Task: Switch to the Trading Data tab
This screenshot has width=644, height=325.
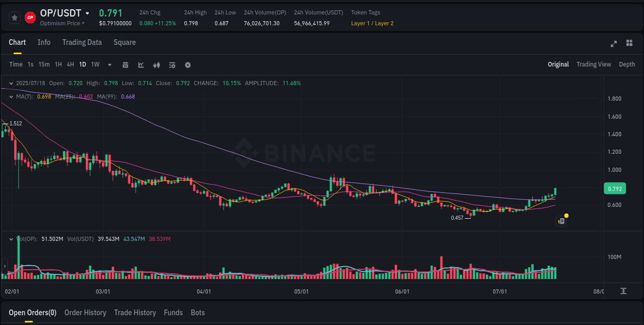Action: pos(82,42)
